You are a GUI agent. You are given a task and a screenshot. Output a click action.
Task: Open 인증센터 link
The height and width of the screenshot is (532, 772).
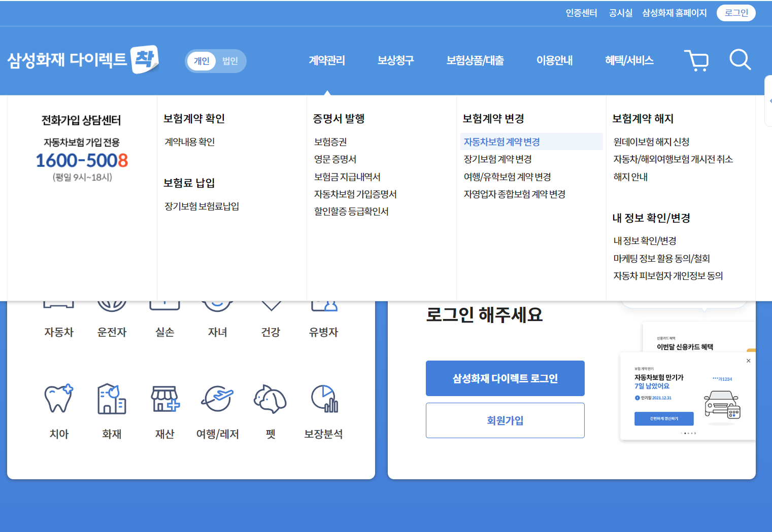582,13
